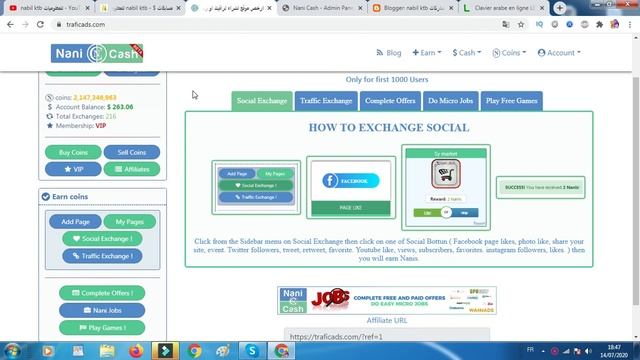
Task: Open the IQ browser extension icon
Action: coord(540,24)
